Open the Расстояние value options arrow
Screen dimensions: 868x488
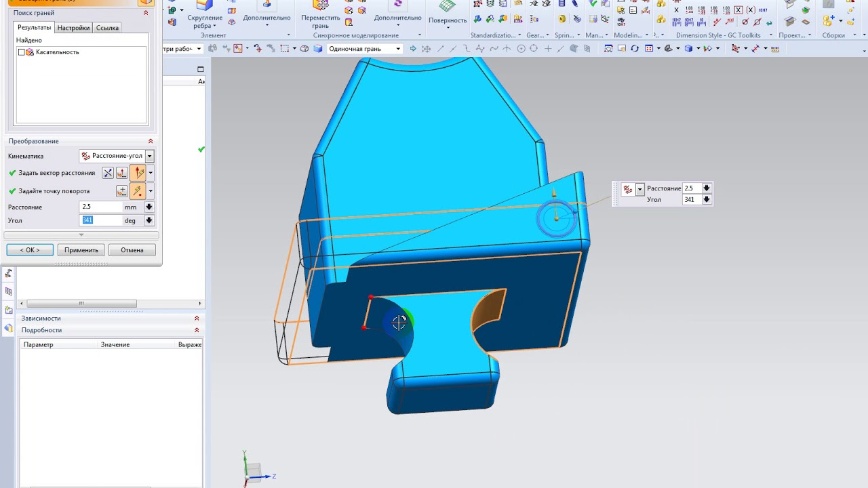click(149, 207)
